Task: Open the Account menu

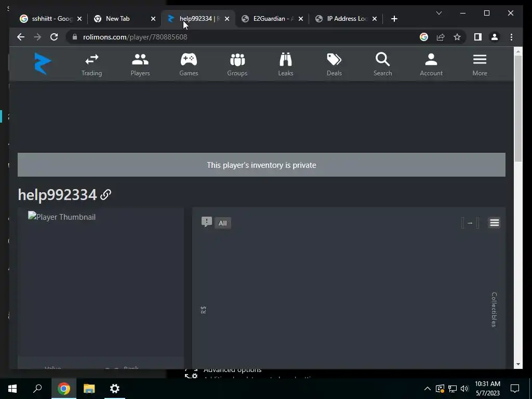Action: [x=431, y=65]
